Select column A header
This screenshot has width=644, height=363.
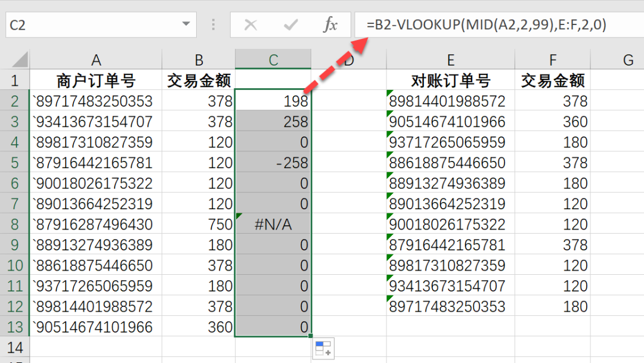(96, 60)
